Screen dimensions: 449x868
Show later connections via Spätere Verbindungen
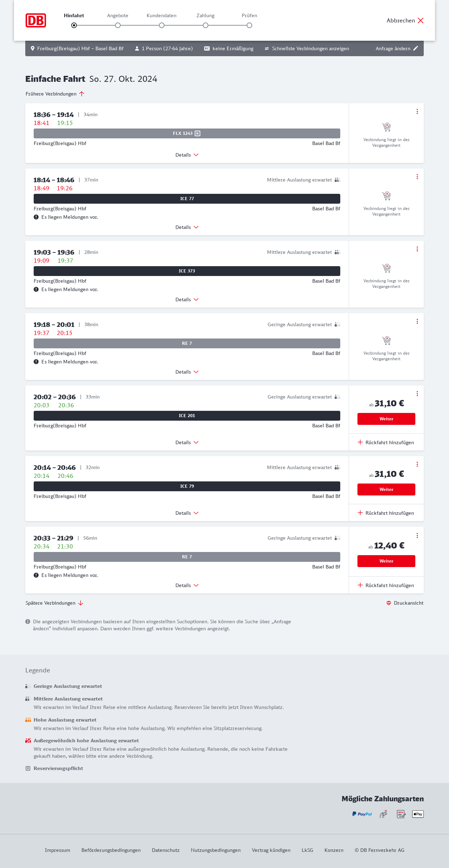(x=54, y=603)
